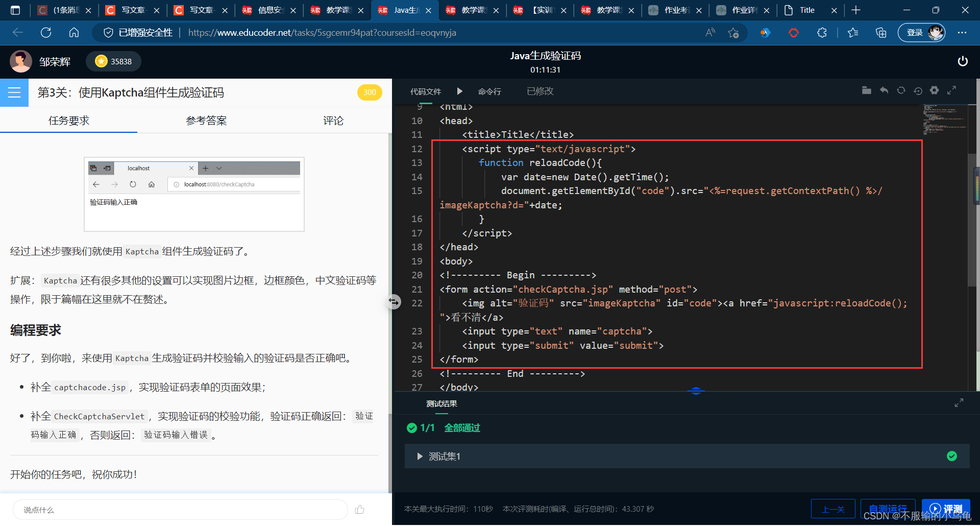Click the power exit icon
The height and width of the screenshot is (526, 980).
tap(962, 61)
